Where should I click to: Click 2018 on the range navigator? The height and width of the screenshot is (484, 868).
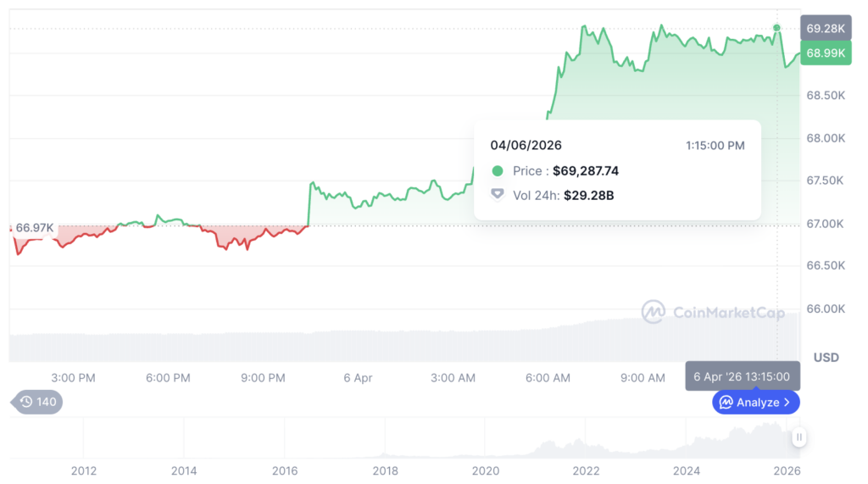(x=386, y=471)
